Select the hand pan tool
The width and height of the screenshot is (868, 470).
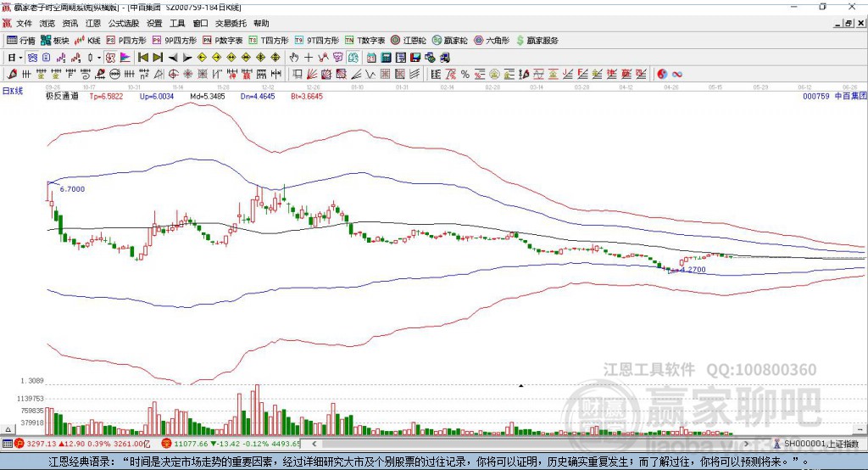[294, 58]
